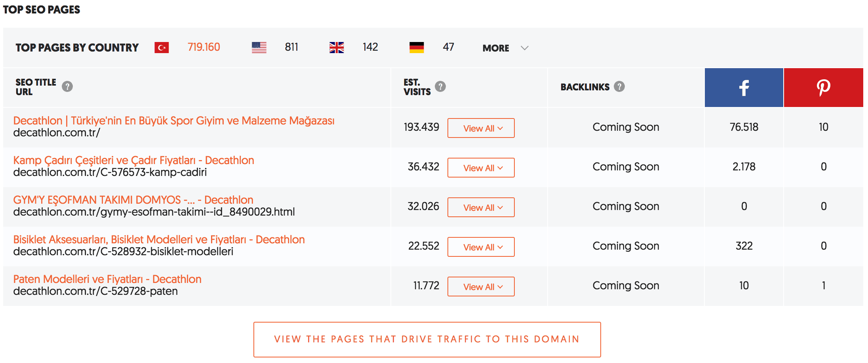
Task: Click the 36.432 estimated visits value
Action: click(423, 167)
